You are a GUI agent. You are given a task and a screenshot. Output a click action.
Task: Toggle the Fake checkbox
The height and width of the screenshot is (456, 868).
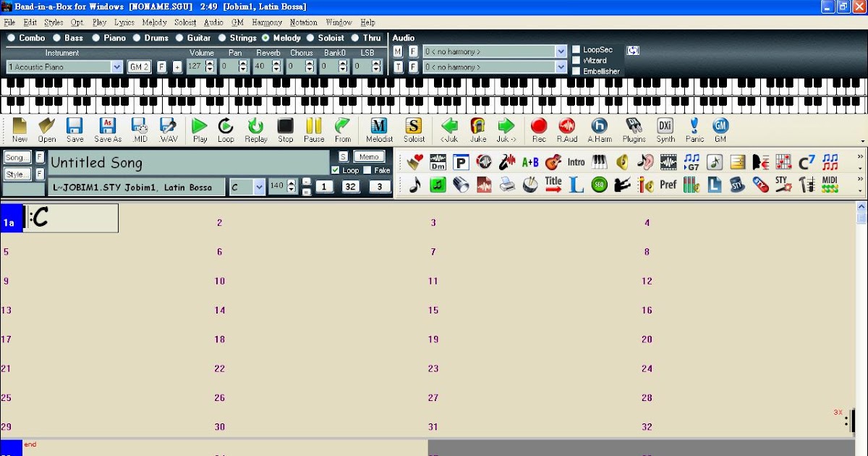point(367,170)
